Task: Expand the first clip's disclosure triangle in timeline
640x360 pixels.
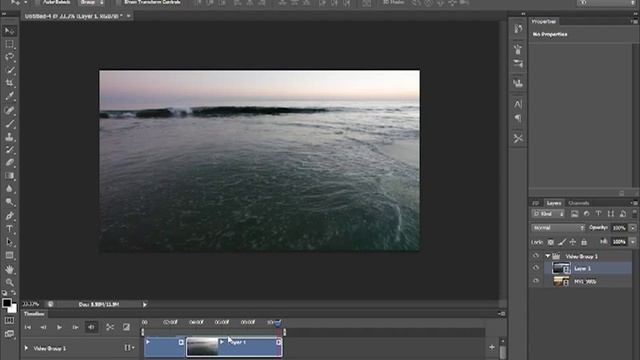Action: click(148, 342)
